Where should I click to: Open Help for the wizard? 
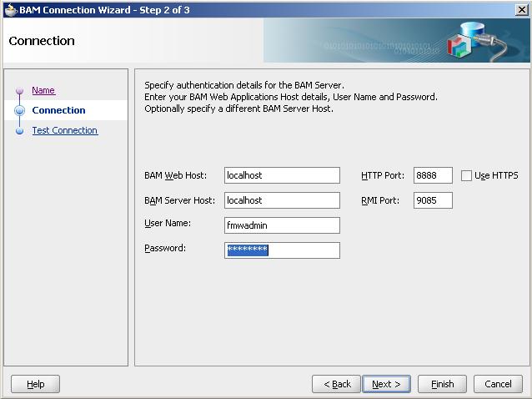coord(35,384)
